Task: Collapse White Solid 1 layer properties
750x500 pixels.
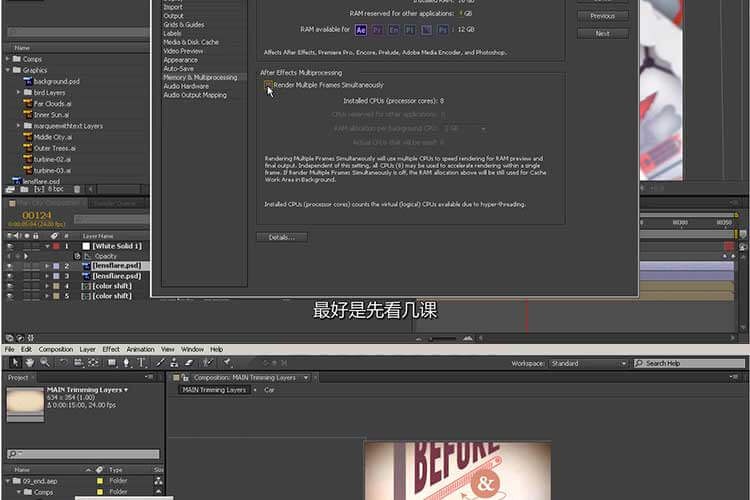Action: (x=47, y=246)
